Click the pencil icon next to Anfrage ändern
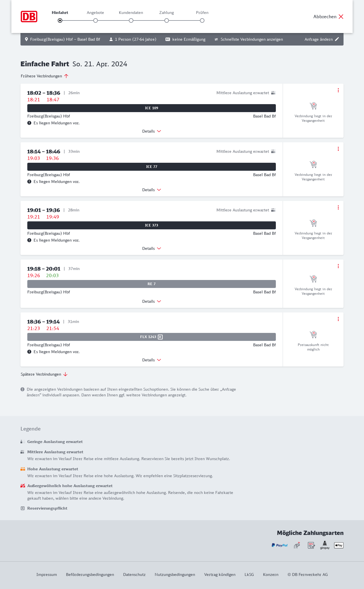This screenshot has width=364, height=589. [337, 39]
